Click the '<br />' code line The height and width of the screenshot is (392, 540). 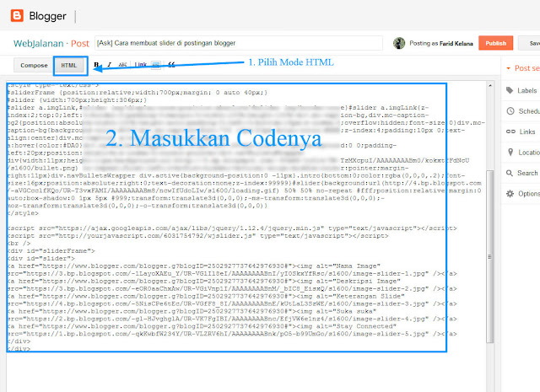pos(19,244)
